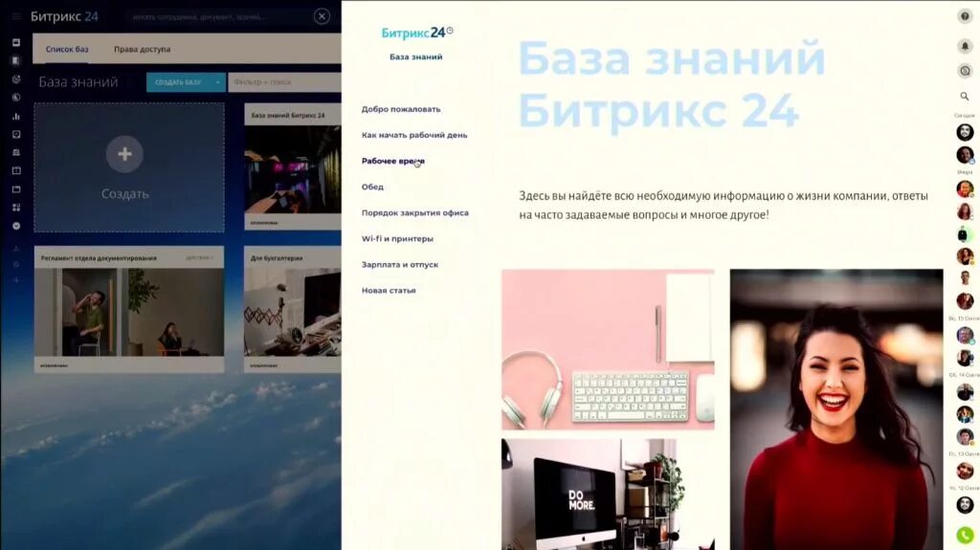Open the highlighted knowledge base book icon
Viewport: 980px width, 550px height.
tap(16, 60)
